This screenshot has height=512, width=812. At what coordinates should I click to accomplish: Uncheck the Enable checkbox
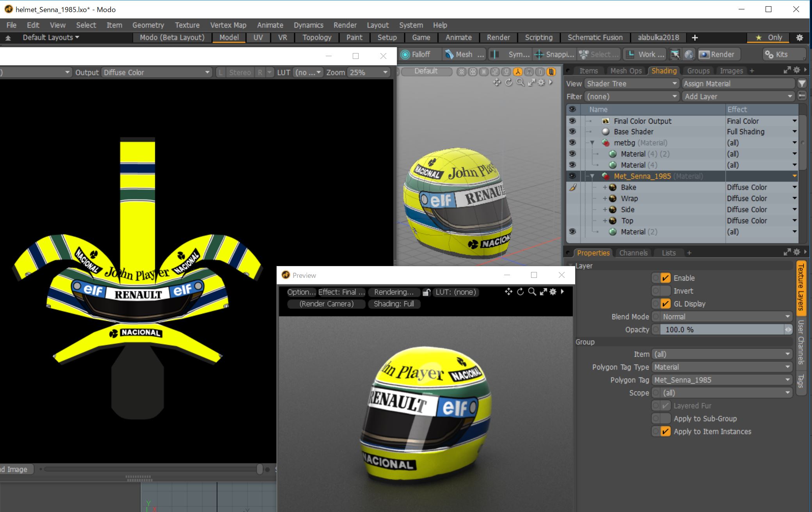tap(665, 278)
